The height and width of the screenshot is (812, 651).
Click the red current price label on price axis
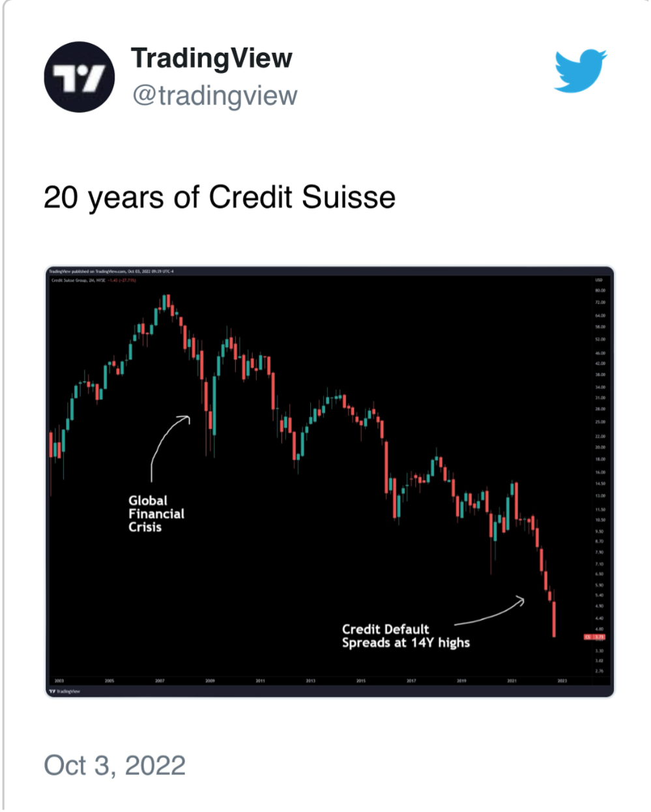(x=594, y=637)
